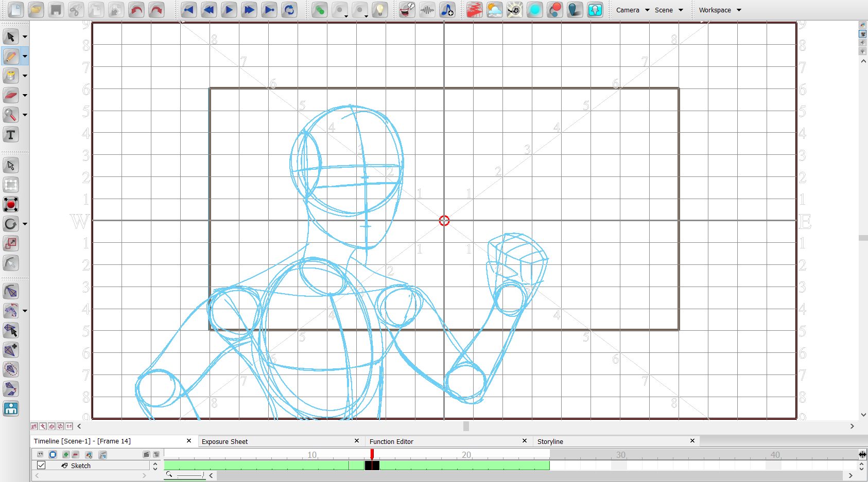Open the Function Editor tab
The image size is (868, 482).
click(x=391, y=441)
